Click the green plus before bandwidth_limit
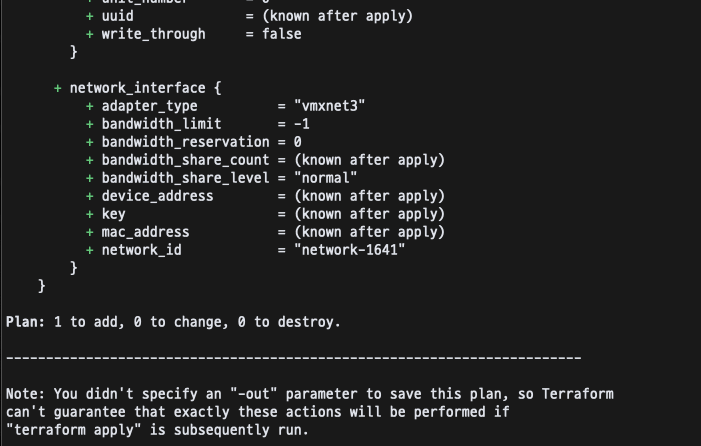The height and width of the screenshot is (446, 701). (x=90, y=124)
